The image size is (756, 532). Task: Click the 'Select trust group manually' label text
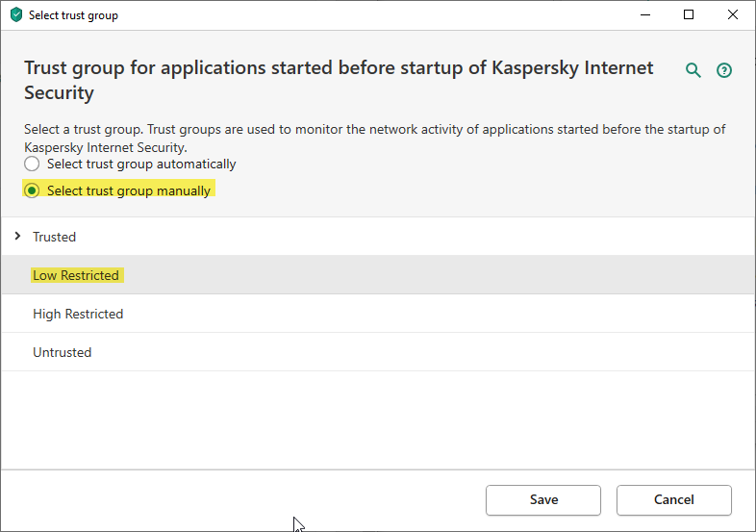click(129, 190)
